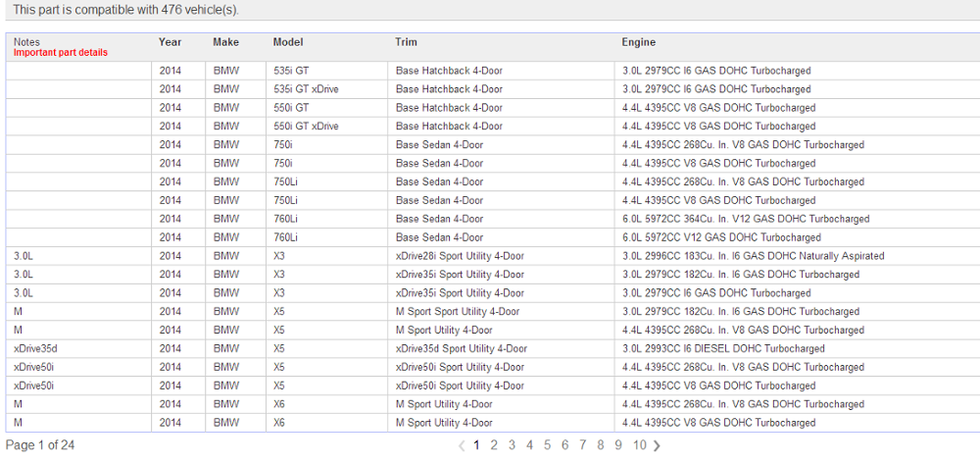
Task: Go to next page arrow in pagination
Action: [657, 446]
